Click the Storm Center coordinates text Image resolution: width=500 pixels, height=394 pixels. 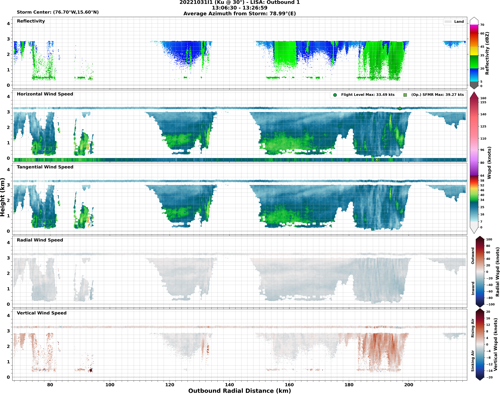click(58, 12)
